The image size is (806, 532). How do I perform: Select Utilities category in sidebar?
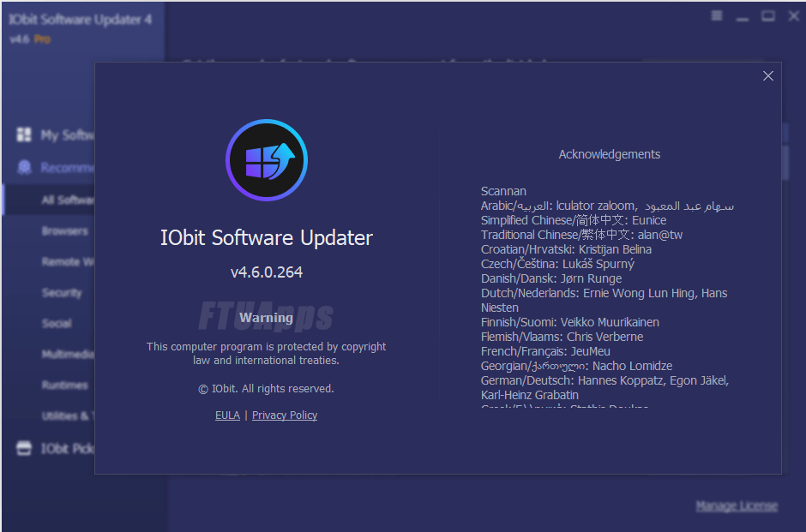68,416
